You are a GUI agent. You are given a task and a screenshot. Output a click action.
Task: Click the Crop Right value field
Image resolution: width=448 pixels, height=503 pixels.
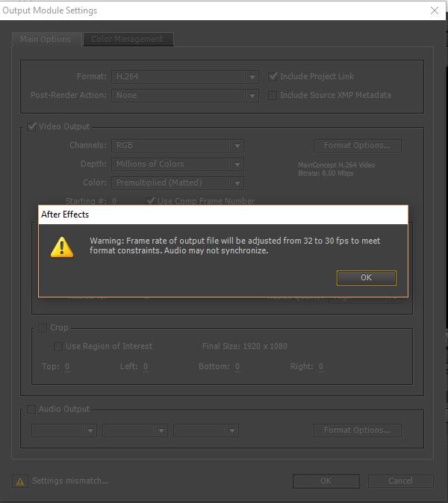point(321,367)
